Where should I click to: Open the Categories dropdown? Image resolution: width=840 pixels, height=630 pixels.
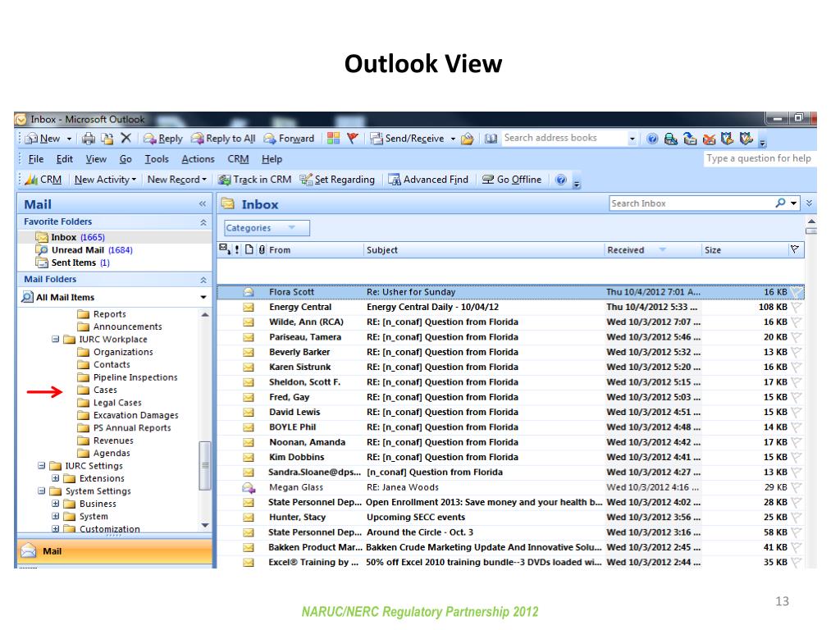tap(267, 228)
